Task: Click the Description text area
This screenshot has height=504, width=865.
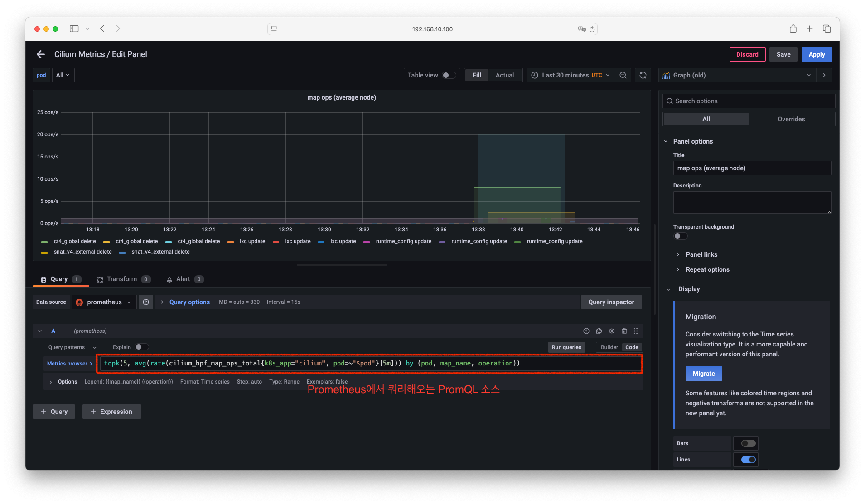Action: coord(752,202)
